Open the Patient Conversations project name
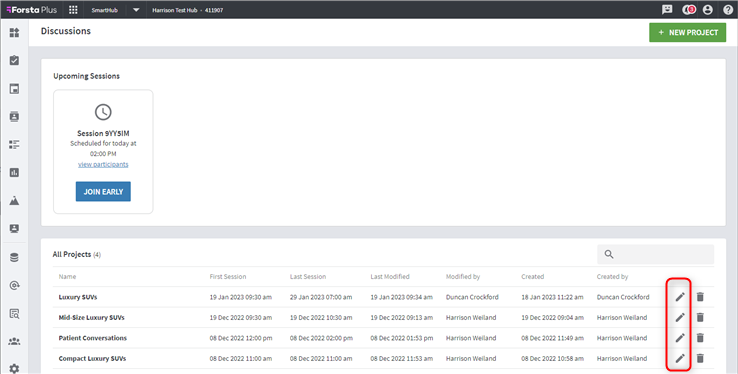738x374 pixels. [93, 338]
